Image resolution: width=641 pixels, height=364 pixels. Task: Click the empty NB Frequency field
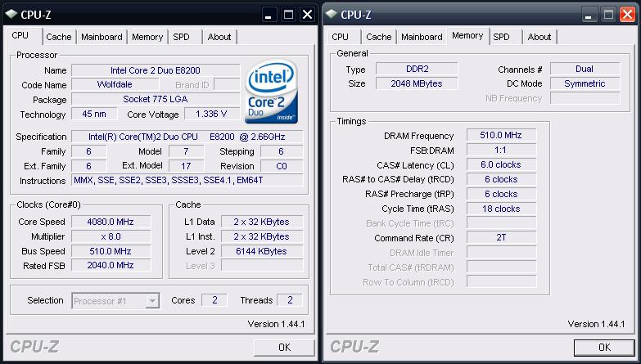click(x=585, y=98)
